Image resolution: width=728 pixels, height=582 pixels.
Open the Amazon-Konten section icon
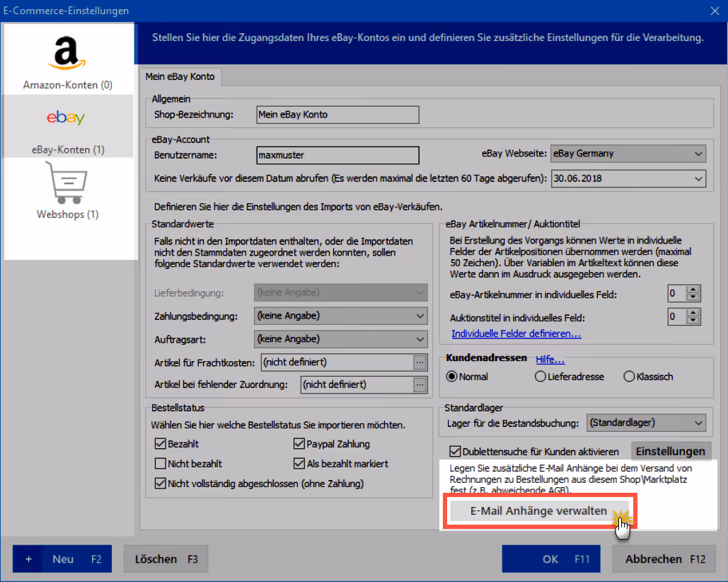pos(67,53)
